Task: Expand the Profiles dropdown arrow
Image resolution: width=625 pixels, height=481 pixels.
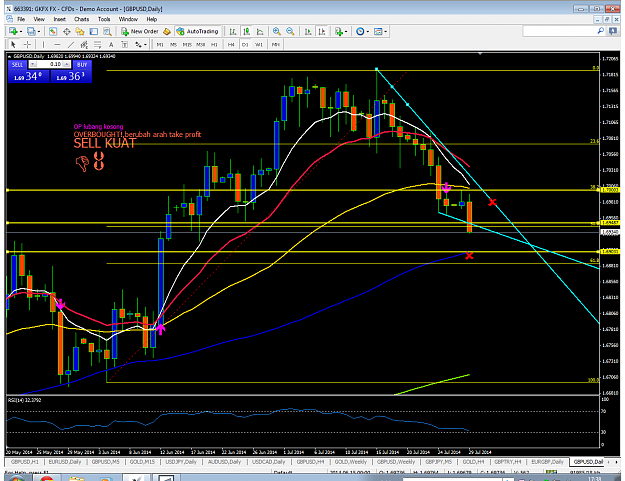Action: pos(39,31)
